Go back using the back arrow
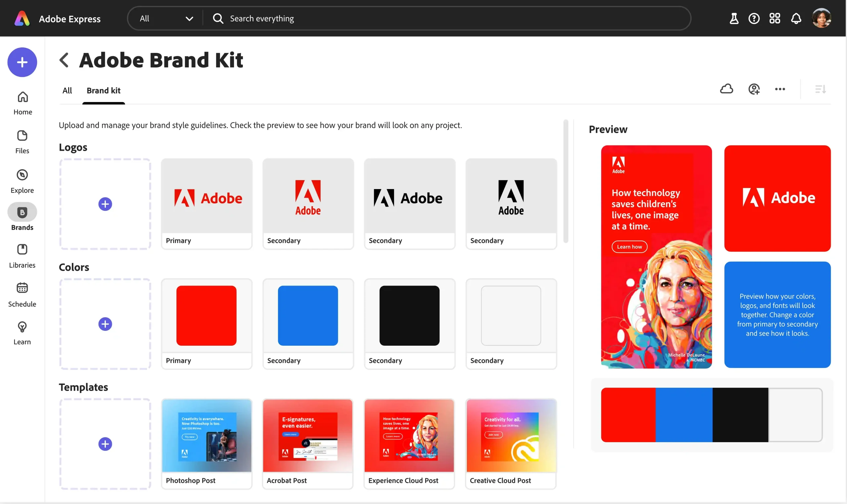The image size is (847, 504). click(64, 60)
